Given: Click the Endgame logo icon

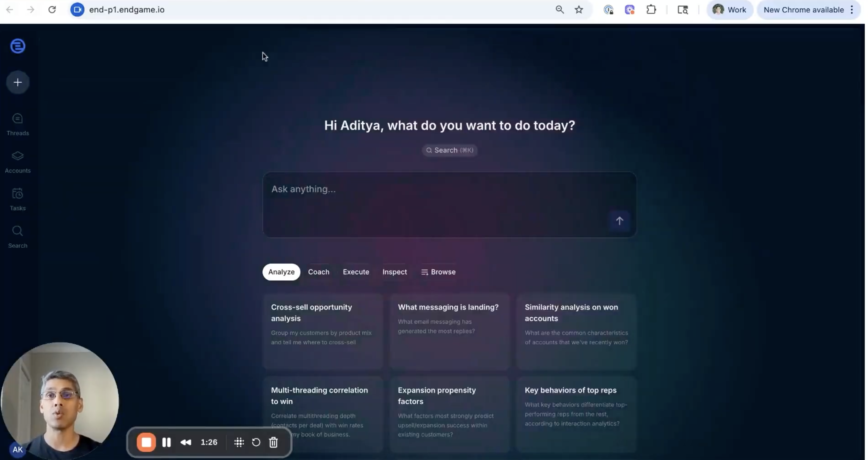Looking at the screenshot, I should [x=18, y=46].
